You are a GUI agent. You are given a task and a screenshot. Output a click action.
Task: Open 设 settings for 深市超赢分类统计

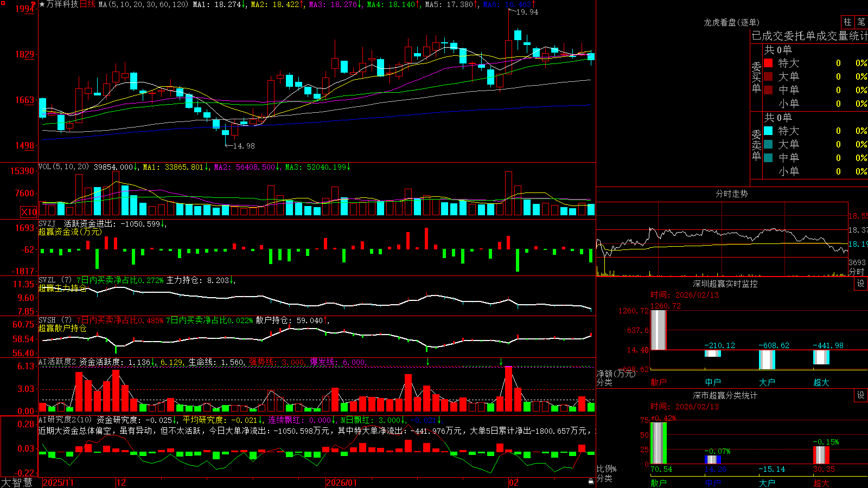pos(861,395)
